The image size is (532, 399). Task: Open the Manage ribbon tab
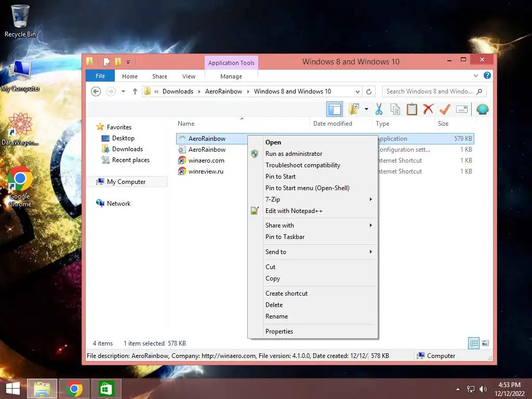231,76
